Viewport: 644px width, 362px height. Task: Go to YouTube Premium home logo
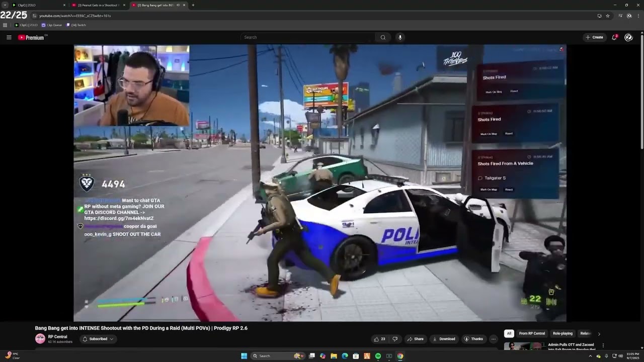(32, 37)
